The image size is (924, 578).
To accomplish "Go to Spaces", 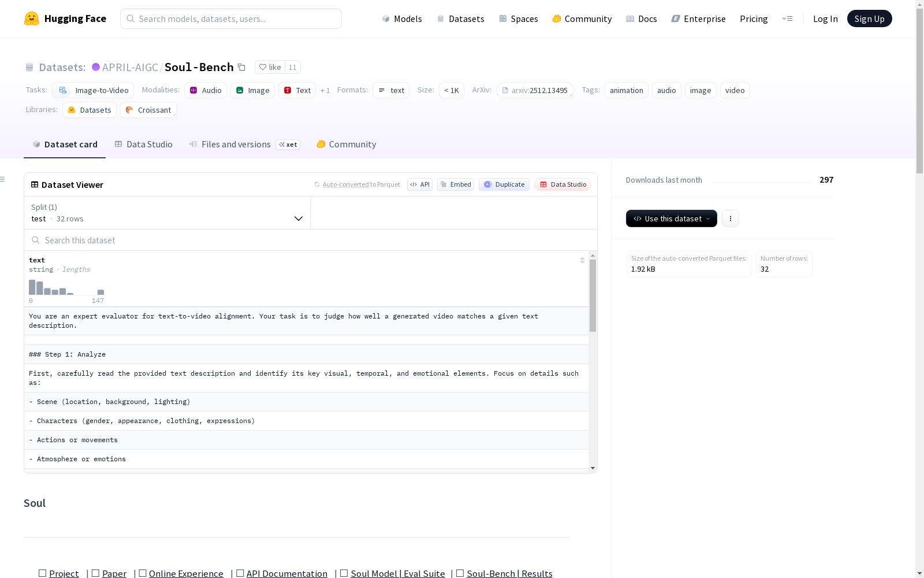I will 519,18.
